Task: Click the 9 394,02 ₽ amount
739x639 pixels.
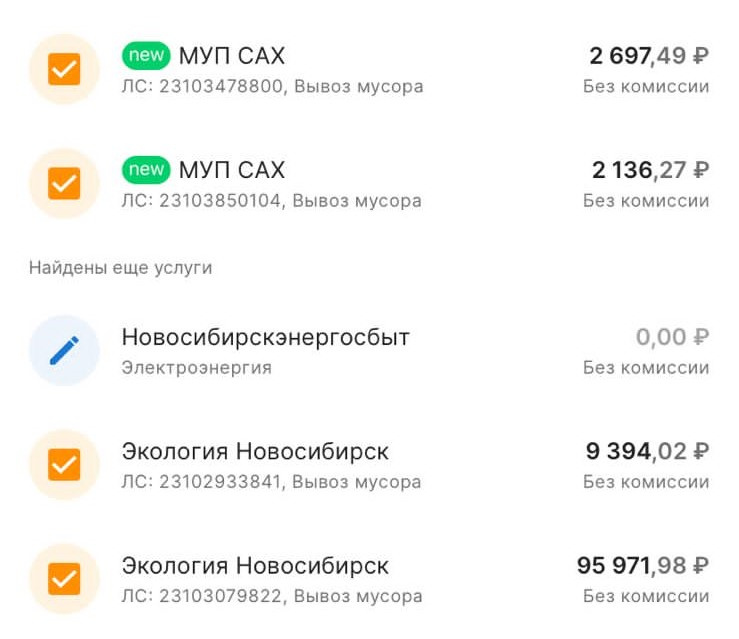Action: point(647,452)
